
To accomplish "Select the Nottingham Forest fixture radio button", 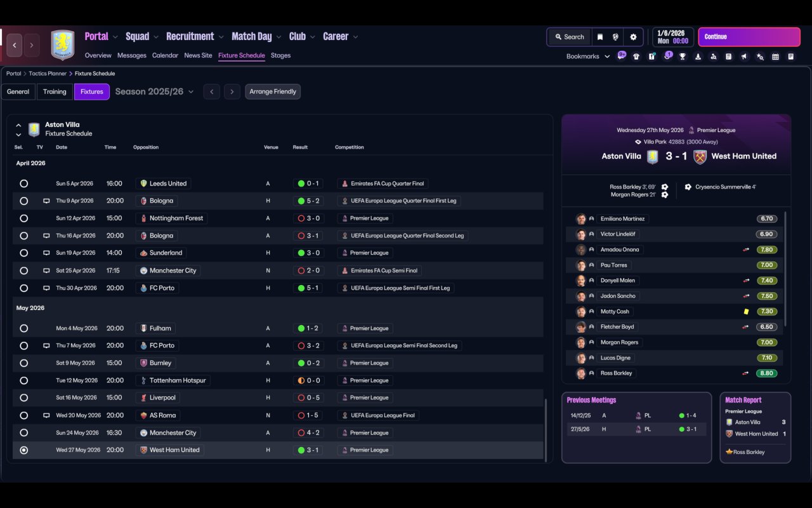I will point(23,218).
